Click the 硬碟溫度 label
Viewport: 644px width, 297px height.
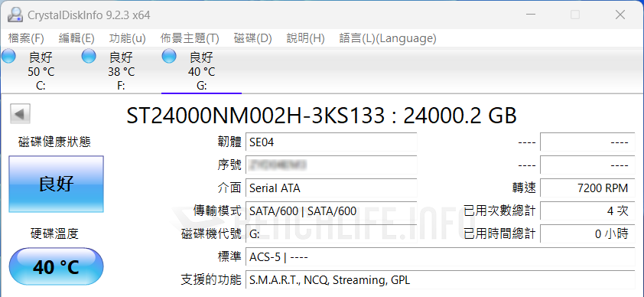click(55, 233)
